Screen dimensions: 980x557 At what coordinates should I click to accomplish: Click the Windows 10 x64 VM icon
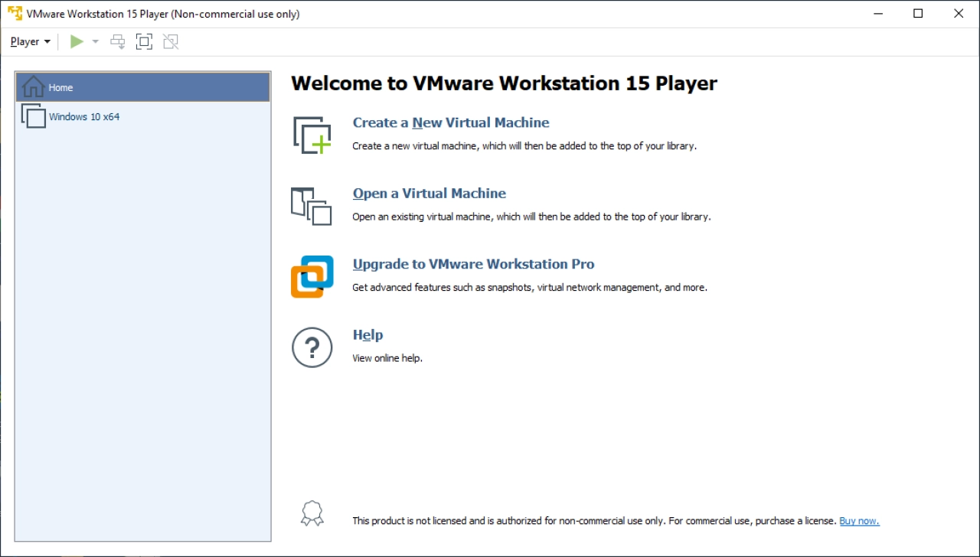[x=34, y=116]
